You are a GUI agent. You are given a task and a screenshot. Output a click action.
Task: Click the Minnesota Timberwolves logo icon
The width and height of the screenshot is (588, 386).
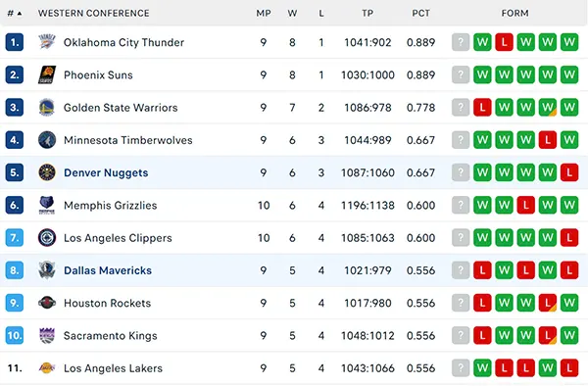coord(47,140)
